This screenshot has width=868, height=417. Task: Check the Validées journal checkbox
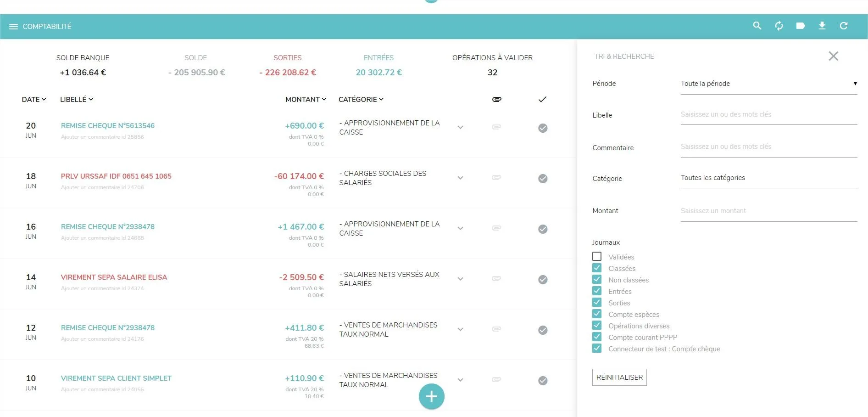(x=596, y=256)
